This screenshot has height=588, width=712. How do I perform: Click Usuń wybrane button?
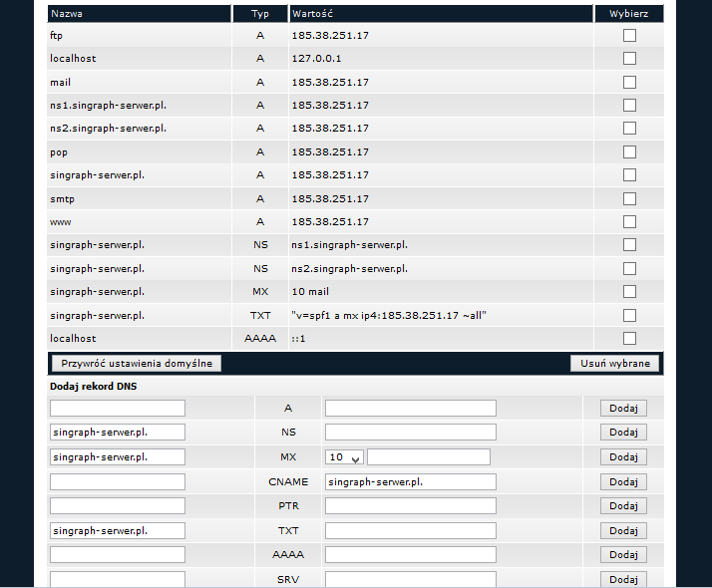click(x=615, y=364)
